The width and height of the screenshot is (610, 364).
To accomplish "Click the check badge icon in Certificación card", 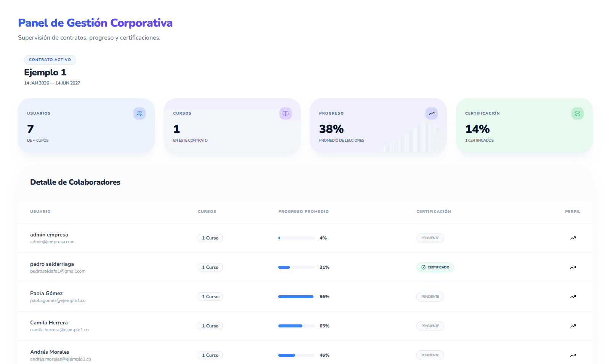I will tap(578, 113).
